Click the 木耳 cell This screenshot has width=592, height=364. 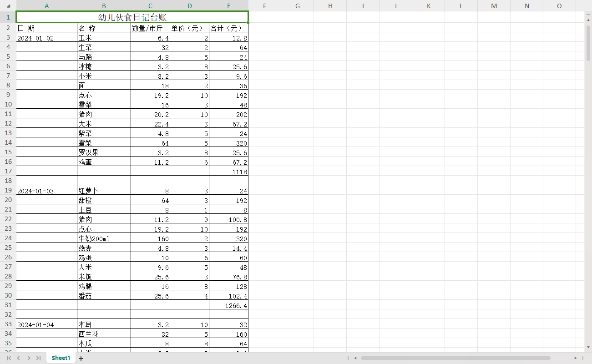104,324
